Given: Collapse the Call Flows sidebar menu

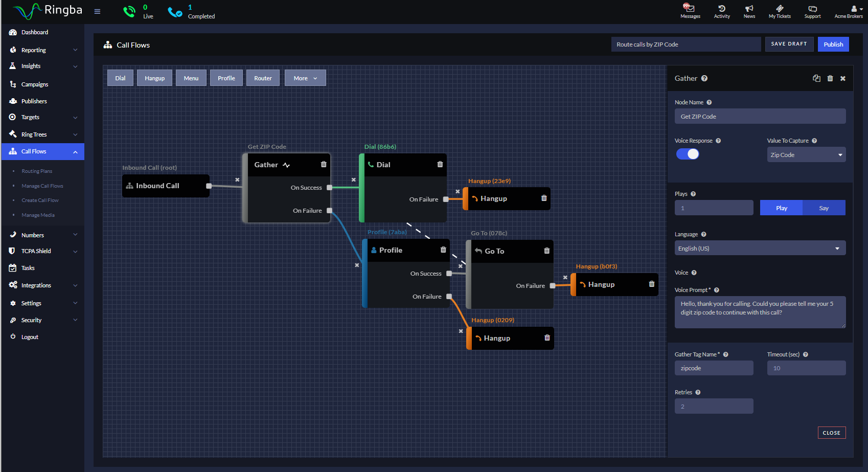Looking at the screenshot, I should [43, 151].
